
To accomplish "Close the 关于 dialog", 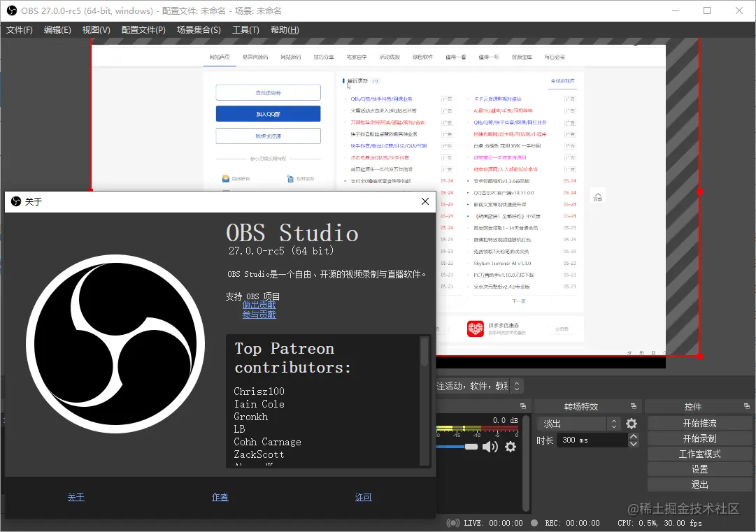I will [x=425, y=201].
